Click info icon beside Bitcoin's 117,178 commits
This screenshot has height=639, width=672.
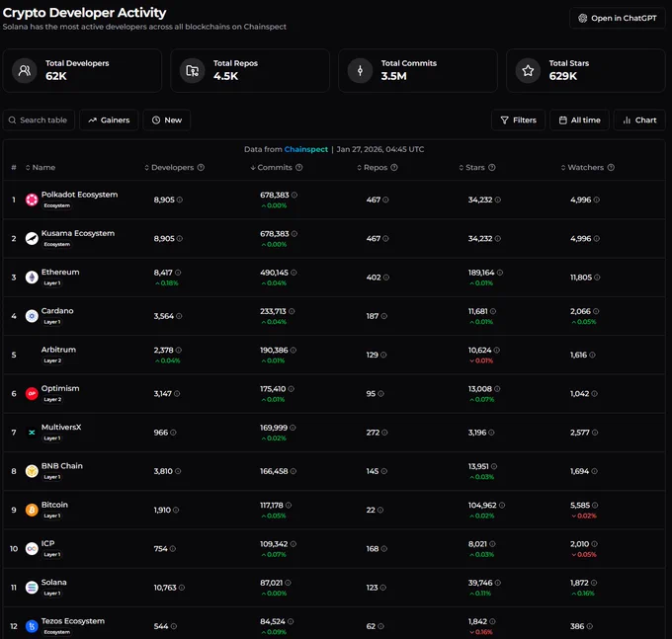(x=289, y=506)
